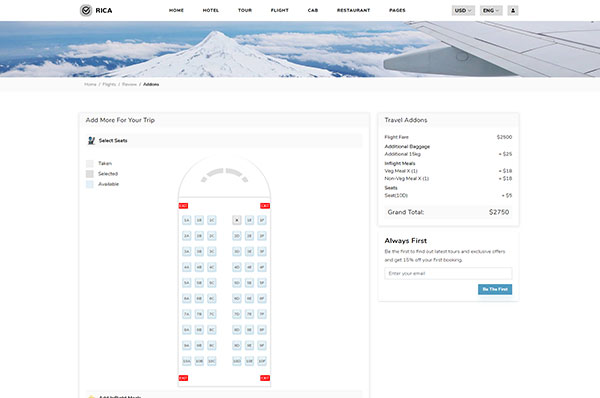The image size is (600, 398).
Task: Select seat 3A
Action: tap(186, 251)
